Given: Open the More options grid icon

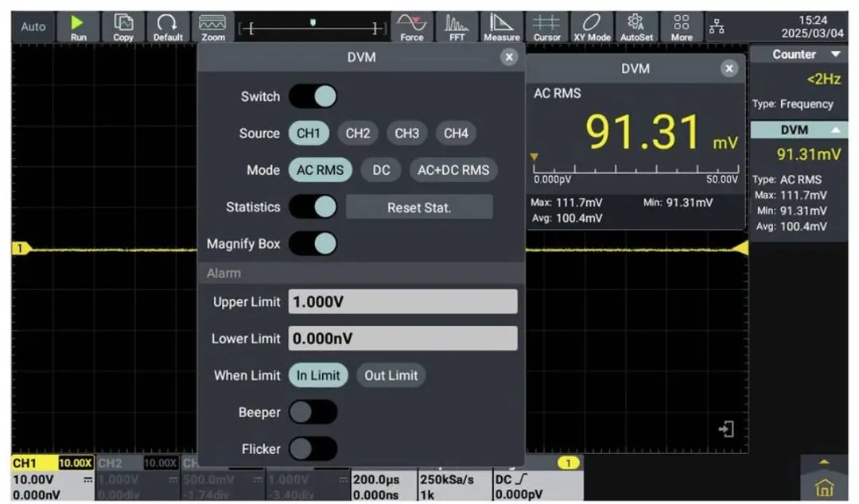Looking at the screenshot, I should (682, 27).
